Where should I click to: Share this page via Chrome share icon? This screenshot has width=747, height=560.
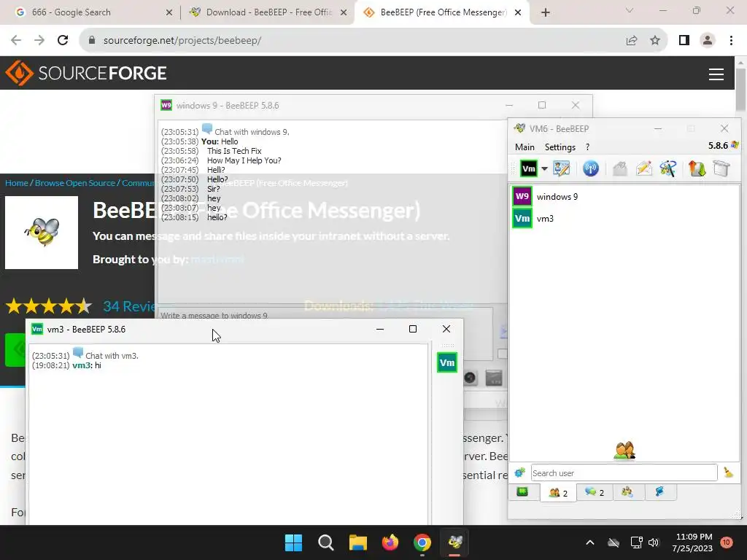632,41
